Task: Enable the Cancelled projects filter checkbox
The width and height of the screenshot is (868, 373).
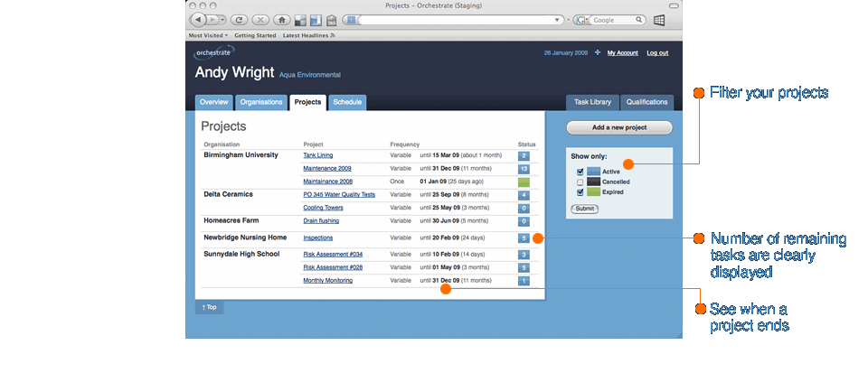Action: (578, 182)
